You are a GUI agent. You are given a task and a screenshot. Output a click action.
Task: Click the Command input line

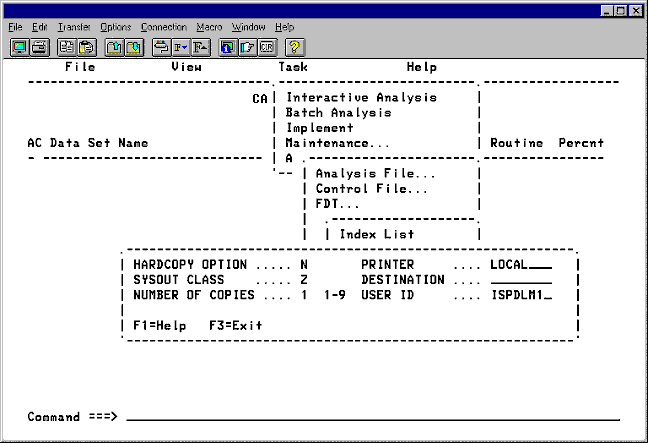370,416
